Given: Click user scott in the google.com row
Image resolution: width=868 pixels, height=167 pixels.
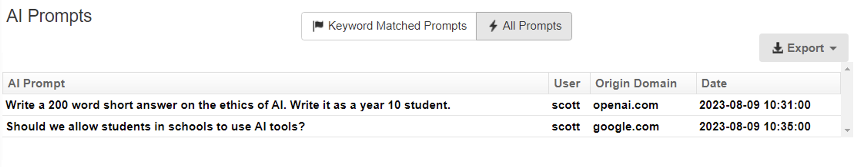Looking at the screenshot, I should (566, 127).
